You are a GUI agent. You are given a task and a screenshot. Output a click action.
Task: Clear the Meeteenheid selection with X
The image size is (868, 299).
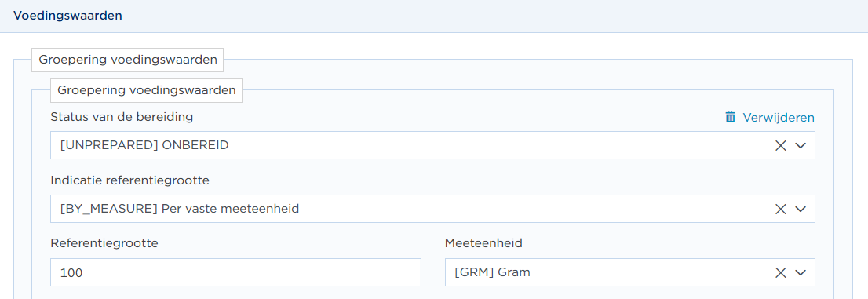pos(781,272)
